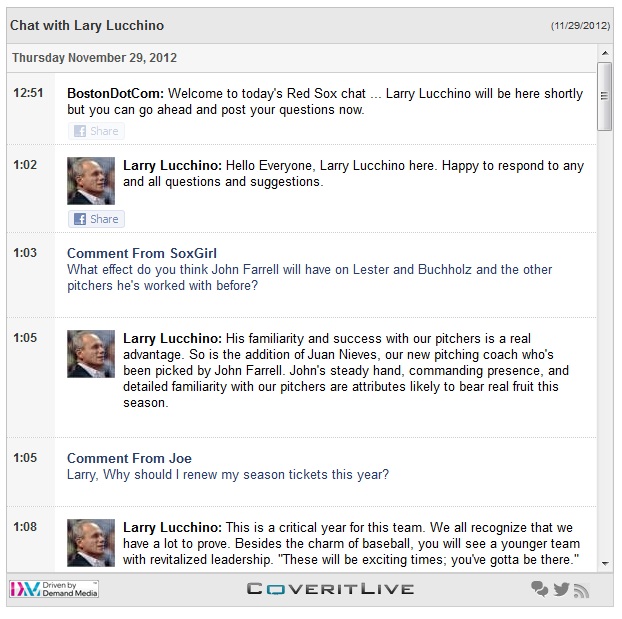Share the BostonDotCom welcome message on Facebook
The height and width of the screenshot is (619, 622).
[x=96, y=131]
